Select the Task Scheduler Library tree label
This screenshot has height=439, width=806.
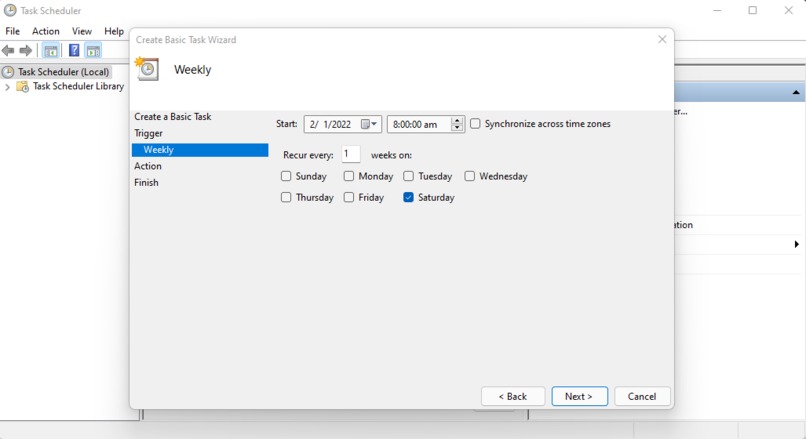click(x=78, y=86)
